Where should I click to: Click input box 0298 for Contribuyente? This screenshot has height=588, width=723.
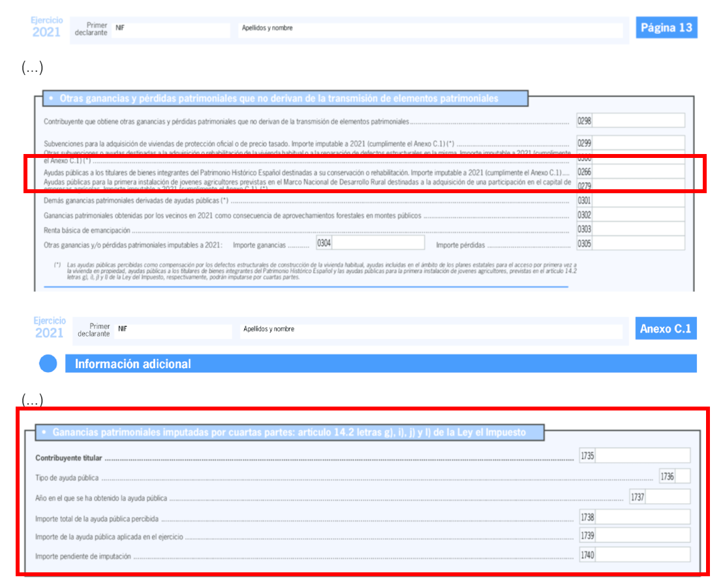click(638, 121)
